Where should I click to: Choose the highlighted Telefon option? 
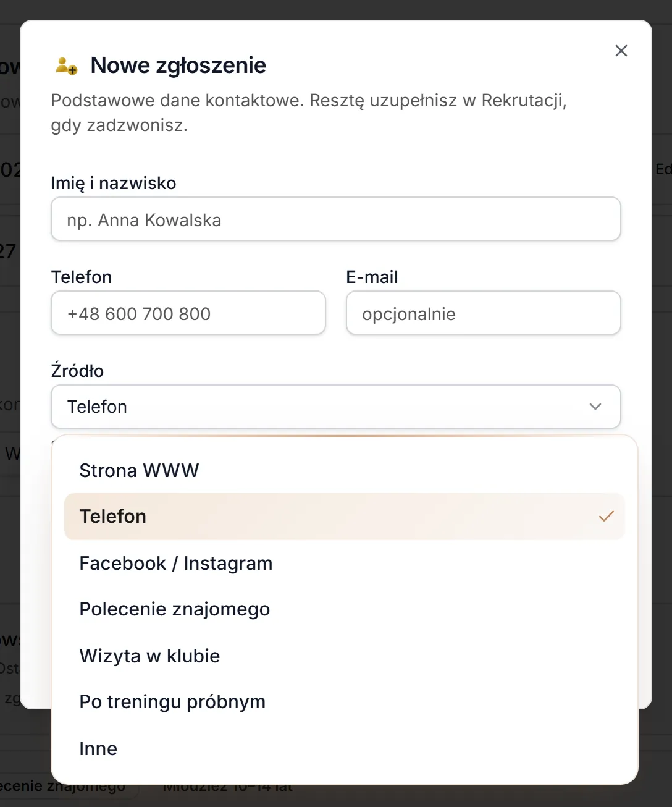tap(345, 517)
